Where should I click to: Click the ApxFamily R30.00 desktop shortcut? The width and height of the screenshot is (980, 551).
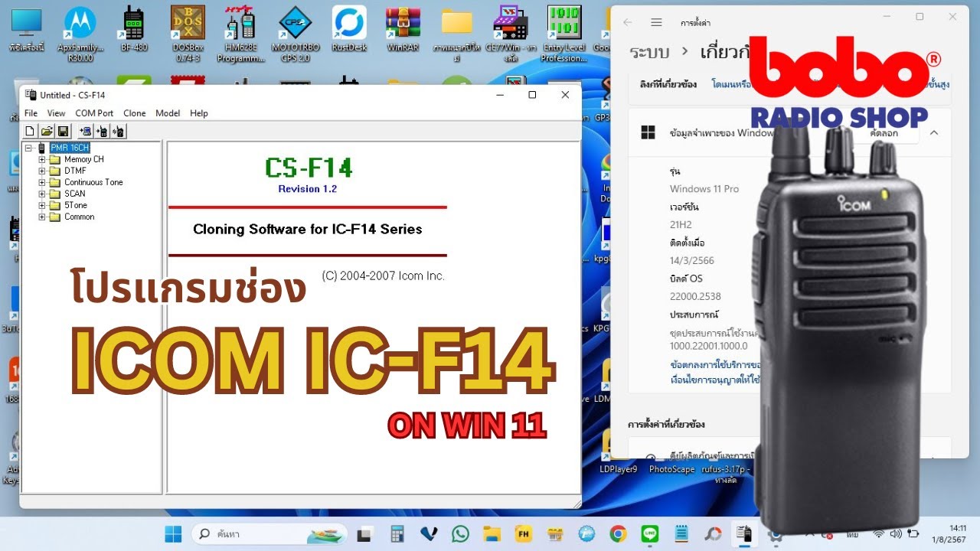click(x=80, y=34)
